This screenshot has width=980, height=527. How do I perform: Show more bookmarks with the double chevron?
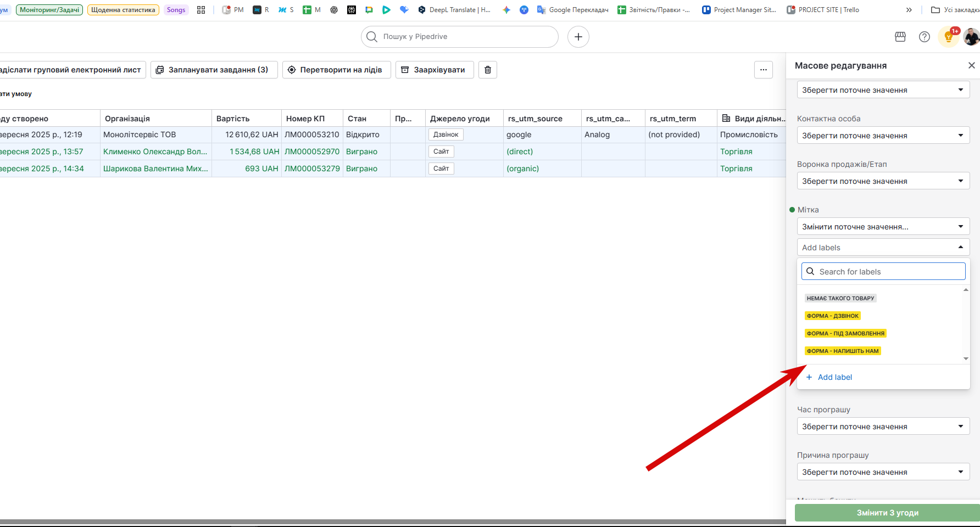[909, 10]
